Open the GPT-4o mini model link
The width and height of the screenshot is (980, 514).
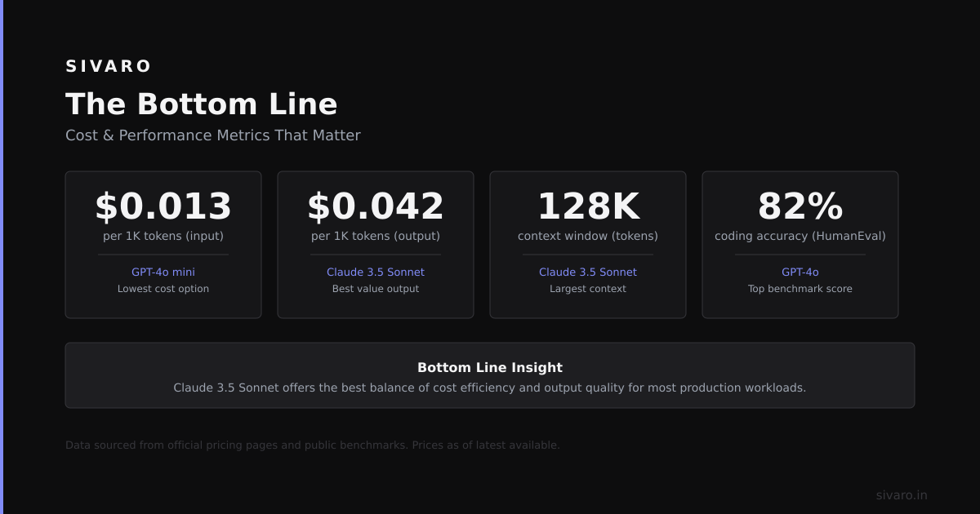click(x=163, y=273)
